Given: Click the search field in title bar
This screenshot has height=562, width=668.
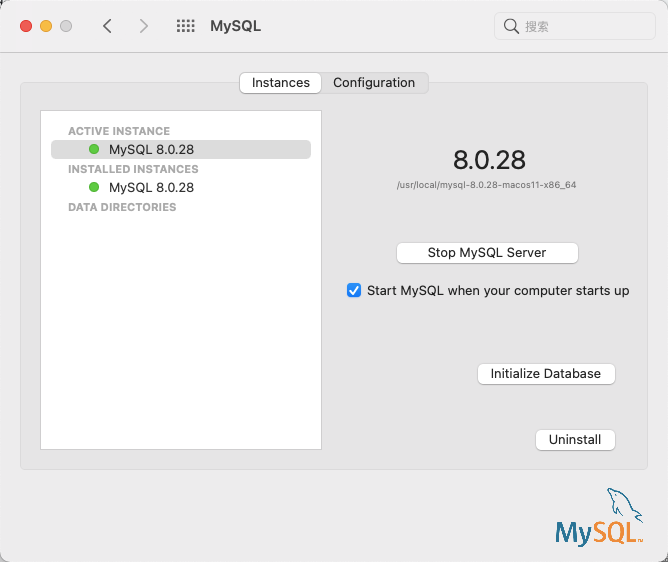Looking at the screenshot, I should [575, 26].
